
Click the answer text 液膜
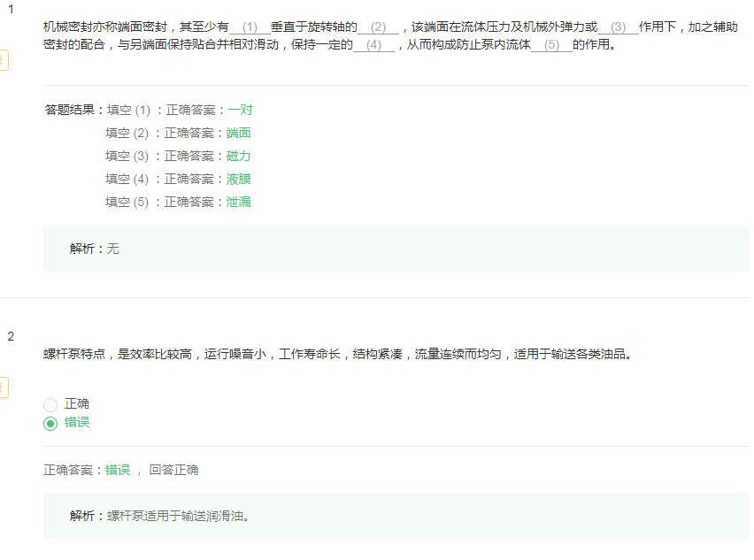tap(239, 179)
